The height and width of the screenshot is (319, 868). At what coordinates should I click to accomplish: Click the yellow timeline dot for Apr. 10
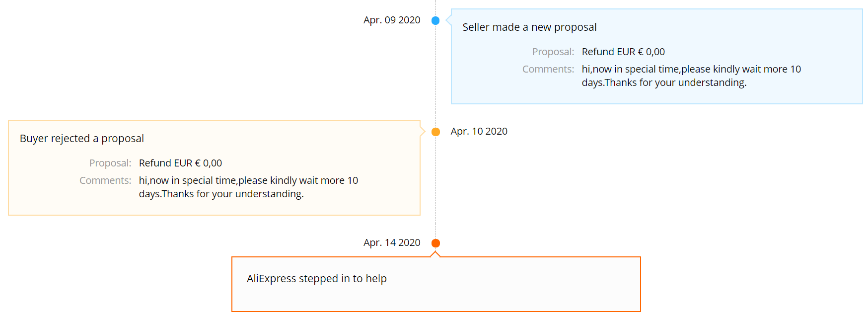pos(435,132)
